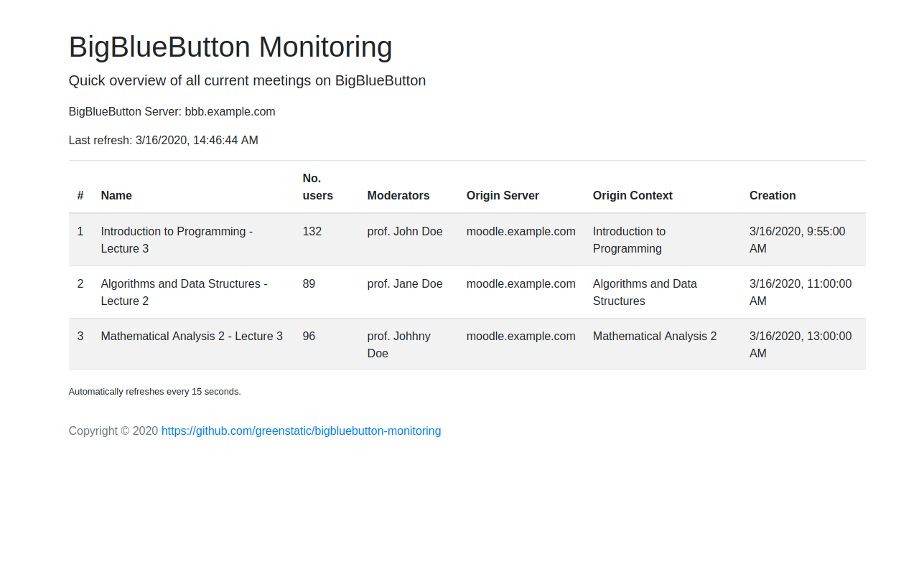Viewport: 924px width, 569px height.
Task: Click moodle.example.com in the Introduction to Programming row
Action: pyautogui.click(x=521, y=232)
